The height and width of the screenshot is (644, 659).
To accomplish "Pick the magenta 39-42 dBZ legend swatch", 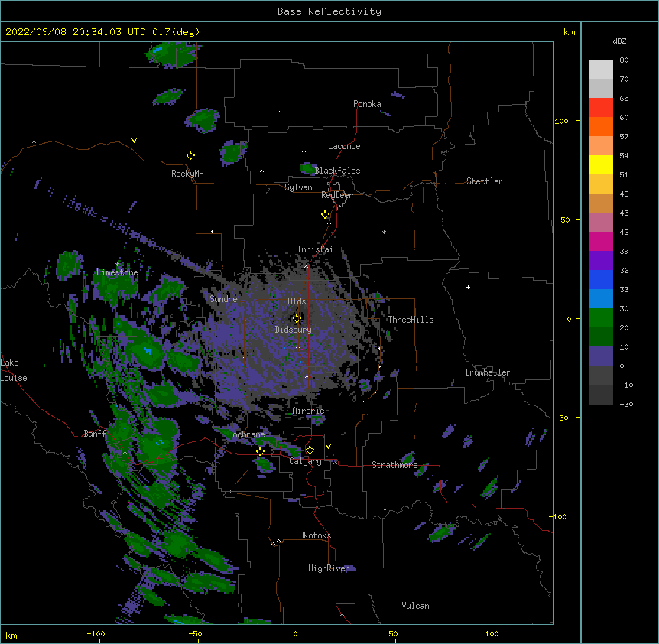I will (x=601, y=241).
